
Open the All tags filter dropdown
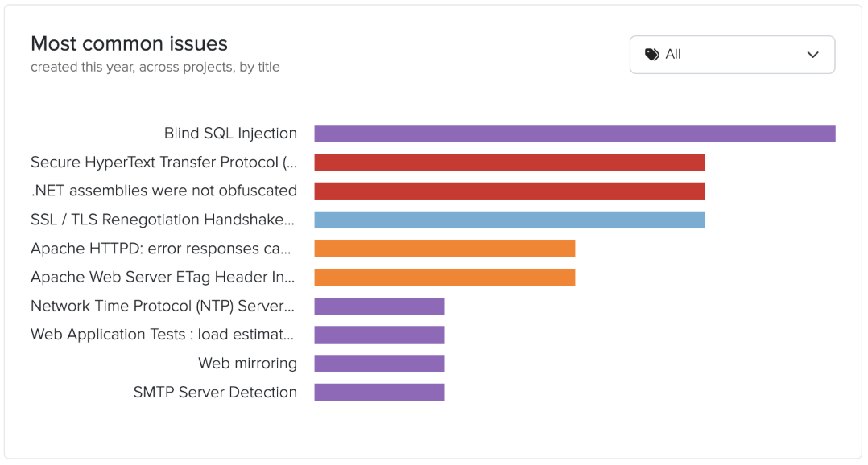pyautogui.click(x=731, y=54)
